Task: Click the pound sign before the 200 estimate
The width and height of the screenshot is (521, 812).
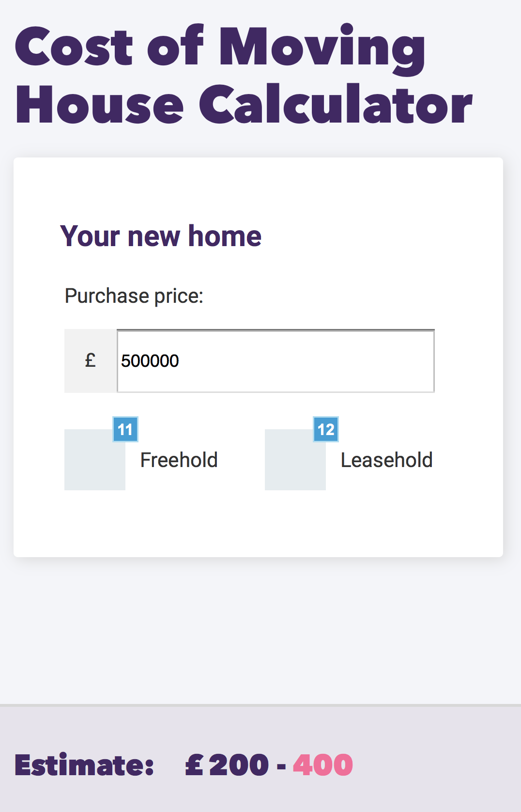Action: click(x=194, y=765)
